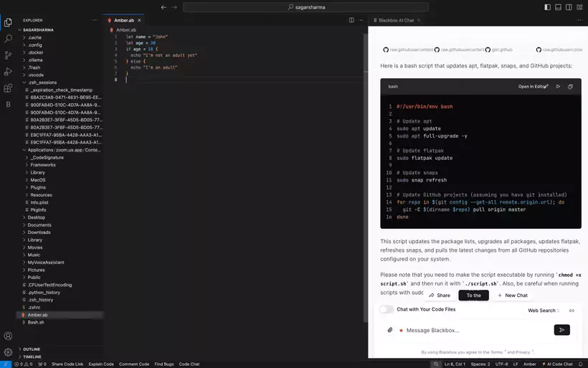This screenshot has width=588, height=368.
Task: Toggle the primary sidebar layout icon
Action: 548,7
